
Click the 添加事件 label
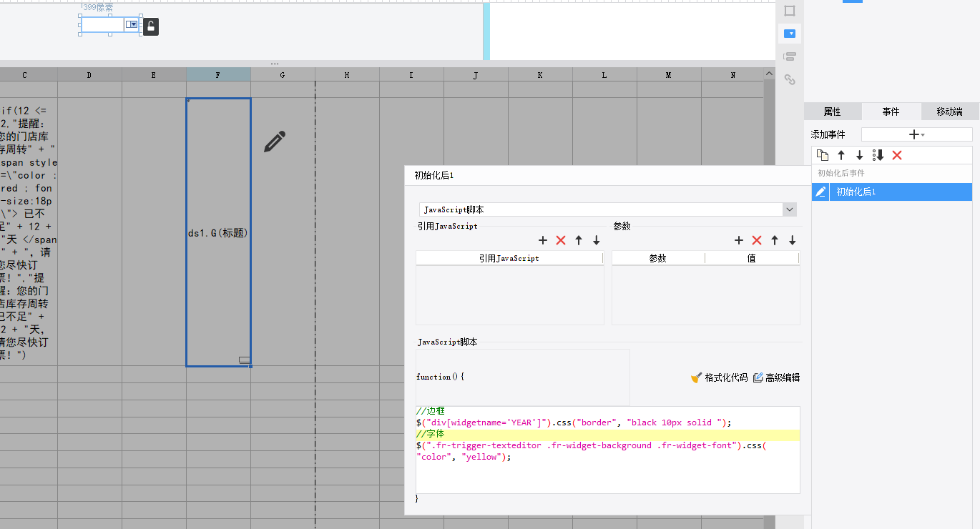pos(828,134)
